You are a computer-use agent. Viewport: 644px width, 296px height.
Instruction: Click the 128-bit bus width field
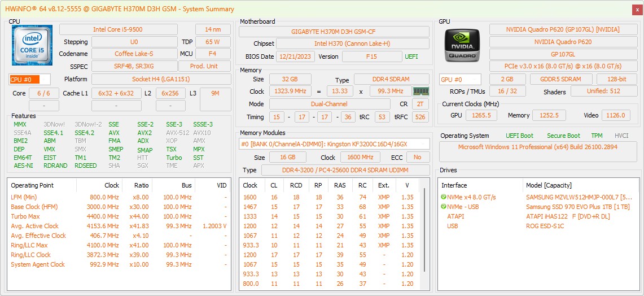click(x=616, y=79)
